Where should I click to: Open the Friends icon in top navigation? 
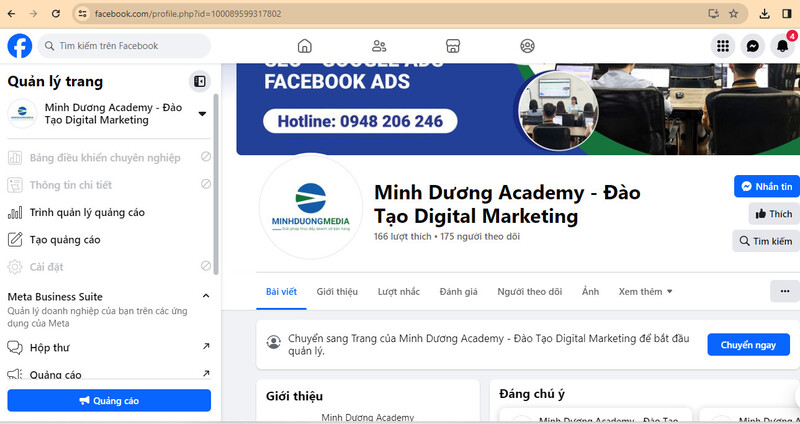coord(379,46)
